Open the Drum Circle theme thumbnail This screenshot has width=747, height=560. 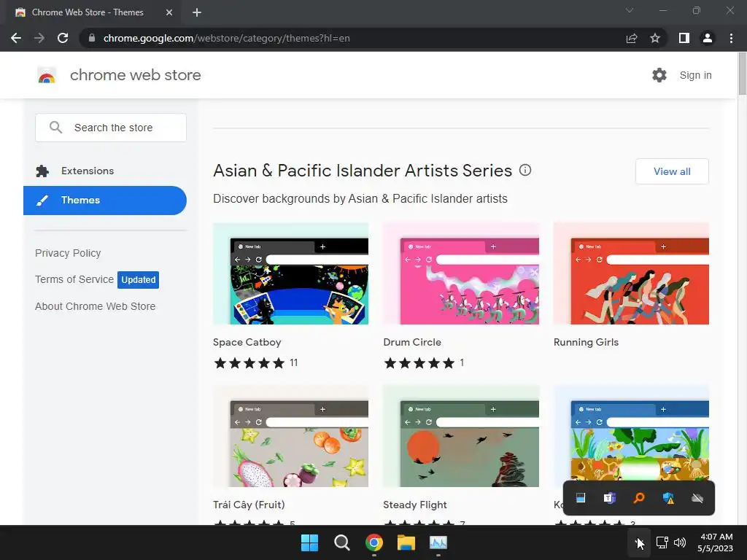pos(461,273)
